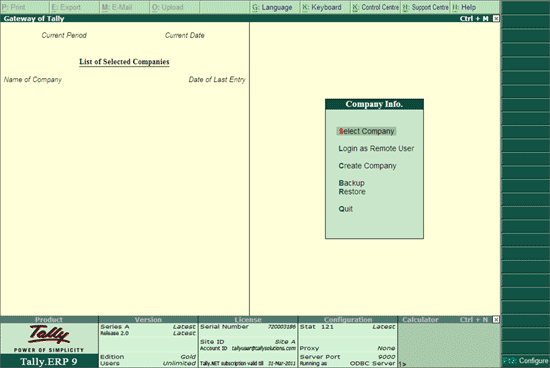Select Login as Remote User
The height and width of the screenshot is (368, 550).
[376, 148]
